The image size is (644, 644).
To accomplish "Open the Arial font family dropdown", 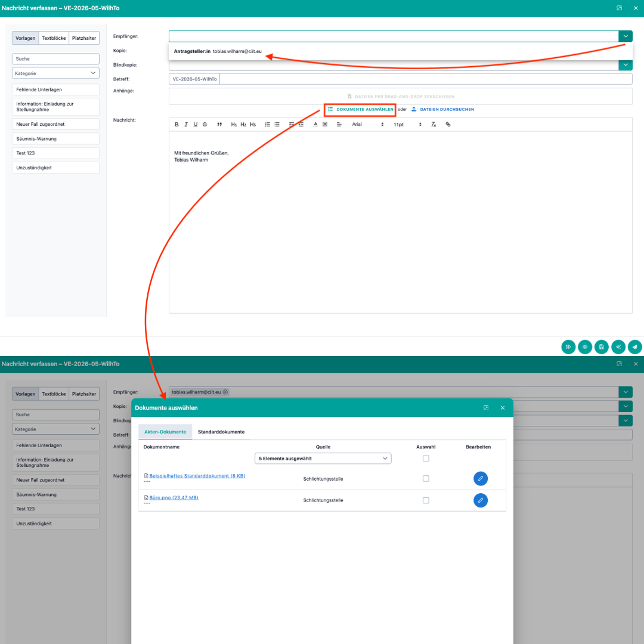I will (x=367, y=125).
